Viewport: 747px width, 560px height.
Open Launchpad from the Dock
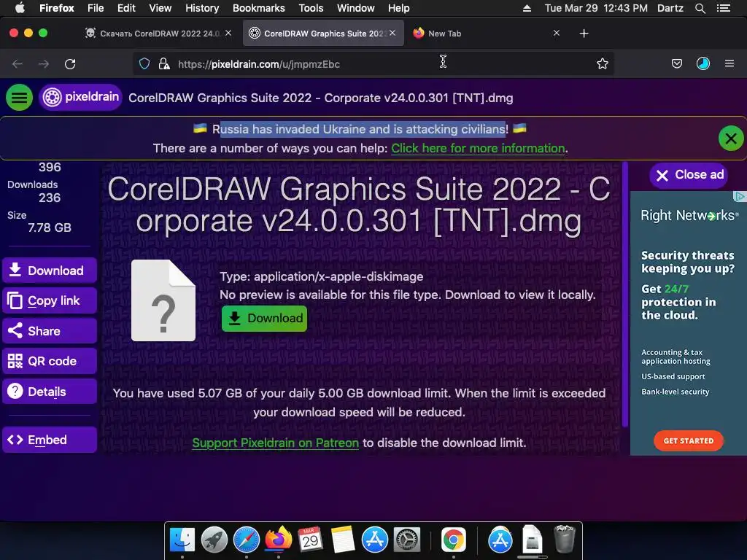click(214, 540)
